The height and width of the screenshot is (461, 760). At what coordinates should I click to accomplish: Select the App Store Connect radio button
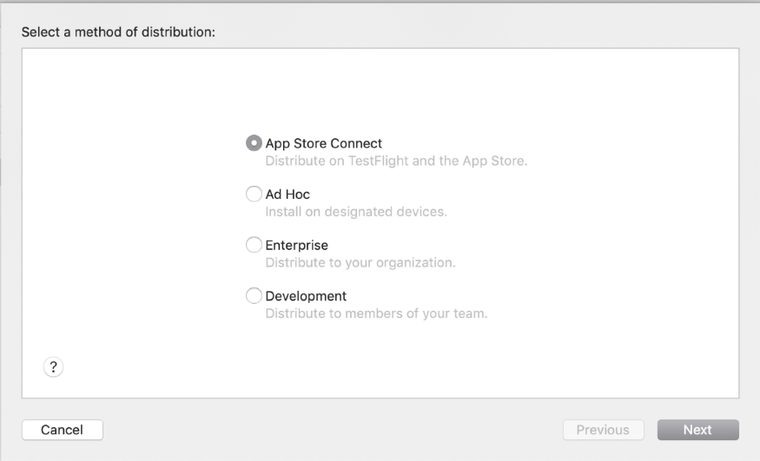coord(254,143)
